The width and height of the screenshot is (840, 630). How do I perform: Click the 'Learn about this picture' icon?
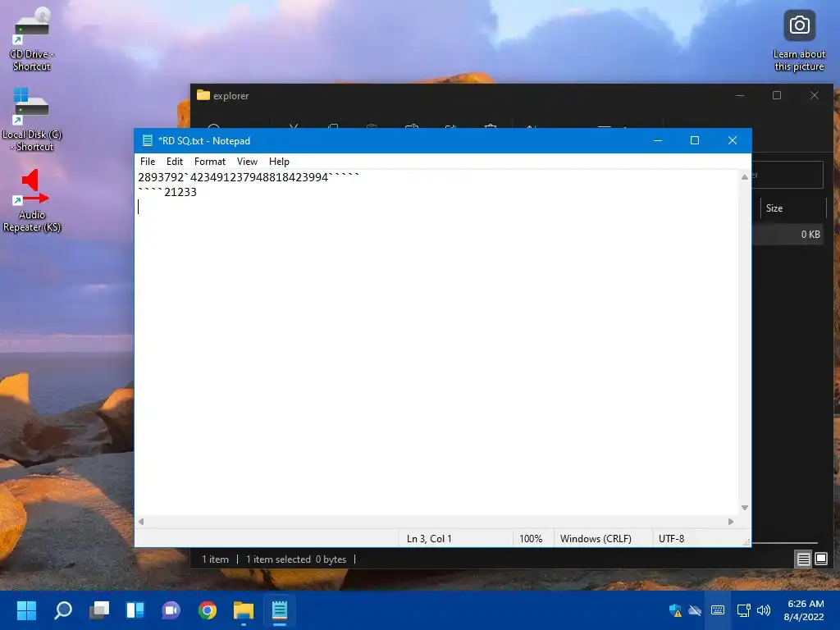point(799,41)
